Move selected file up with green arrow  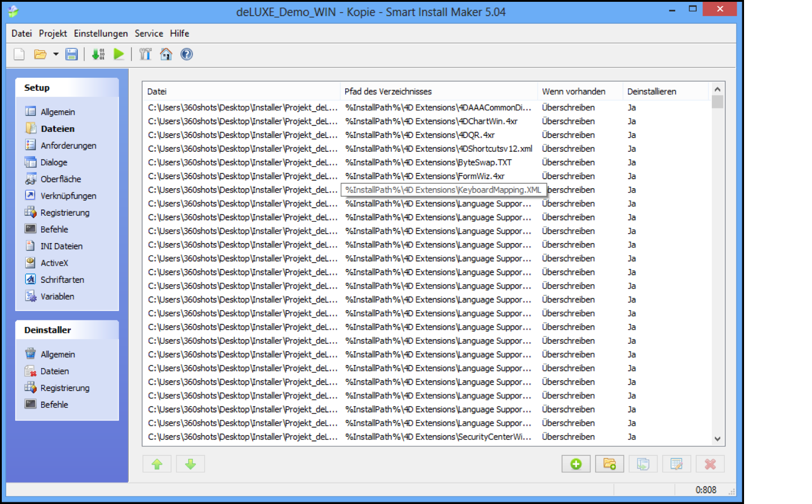157,464
